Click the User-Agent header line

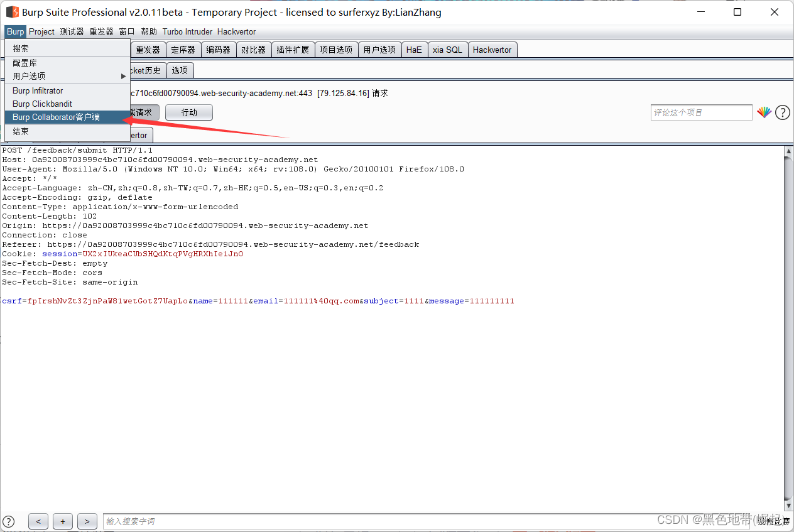tap(233, 169)
